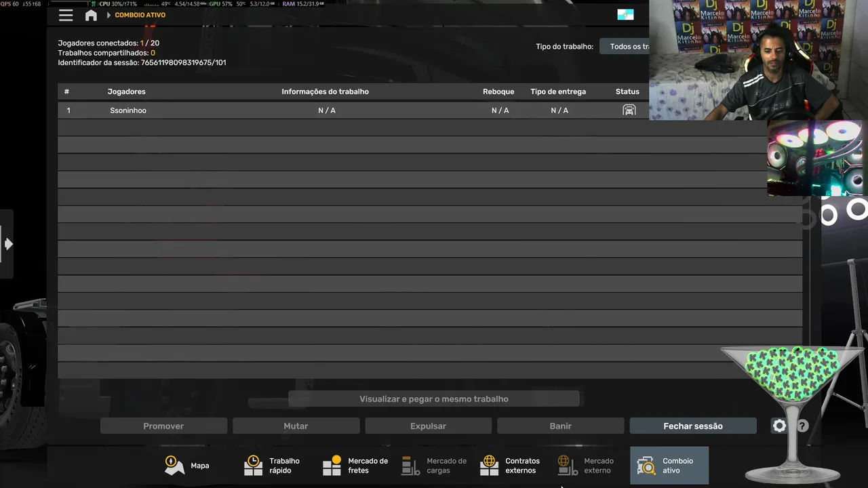Click Trabalhos compartilhados count text
The width and height of the screenshot is (868, 488).
click(x=106, y=53)
